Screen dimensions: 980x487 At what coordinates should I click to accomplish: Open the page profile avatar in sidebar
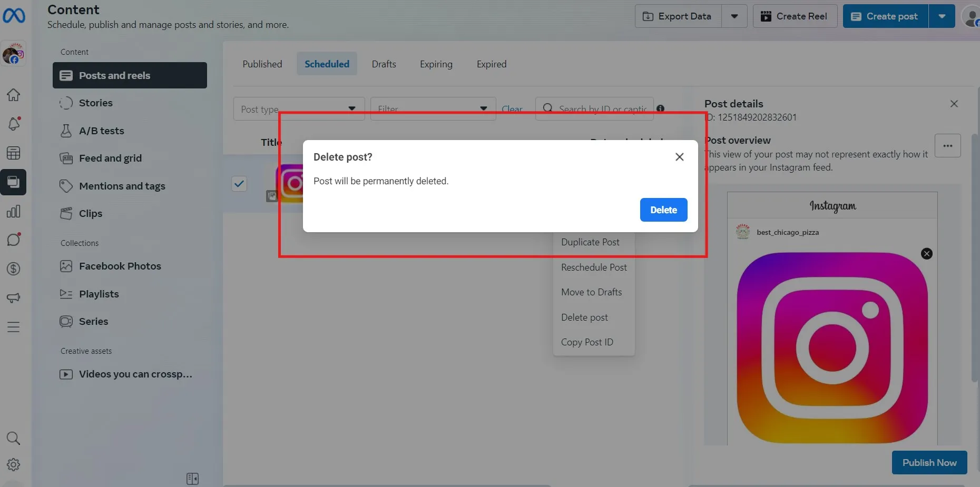[x=13, y=54]
